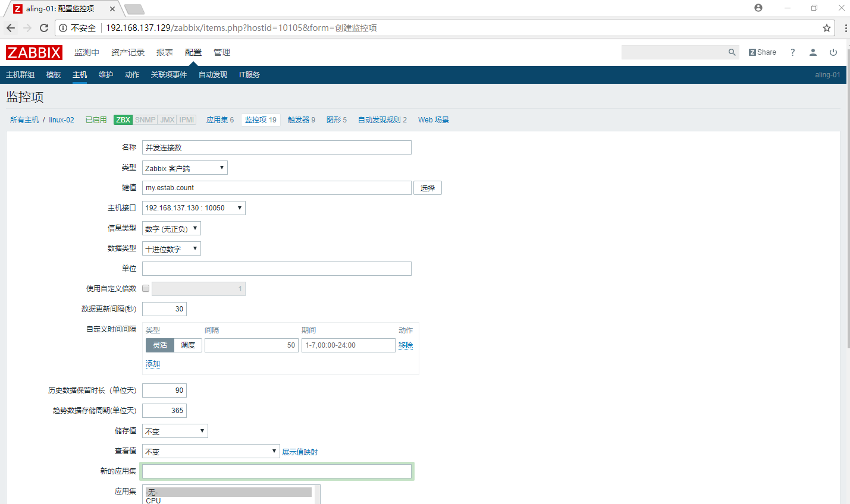Open a new browser tab
This screenshot has width=850, height=504.
(134, 9)
